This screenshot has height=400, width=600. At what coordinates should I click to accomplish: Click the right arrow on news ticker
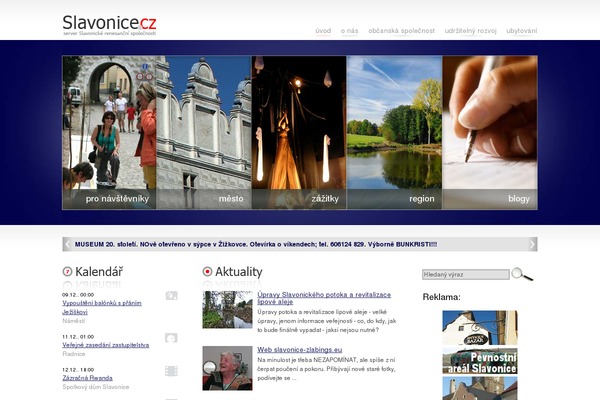tap(532, 244)
